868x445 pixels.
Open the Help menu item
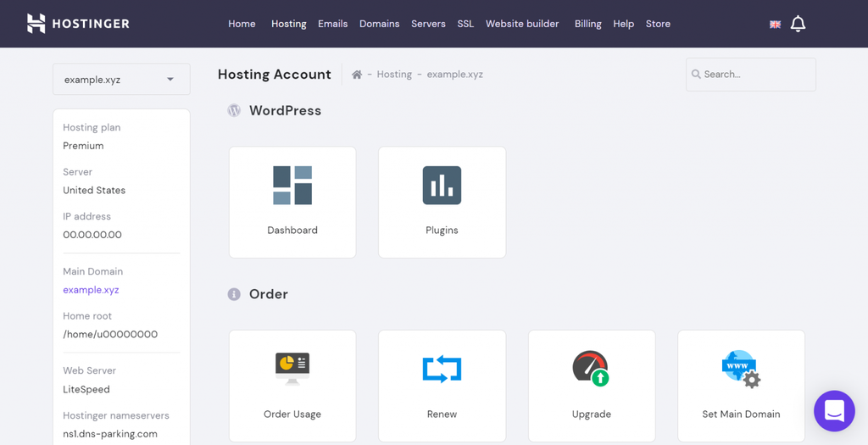tap(623, 24)
